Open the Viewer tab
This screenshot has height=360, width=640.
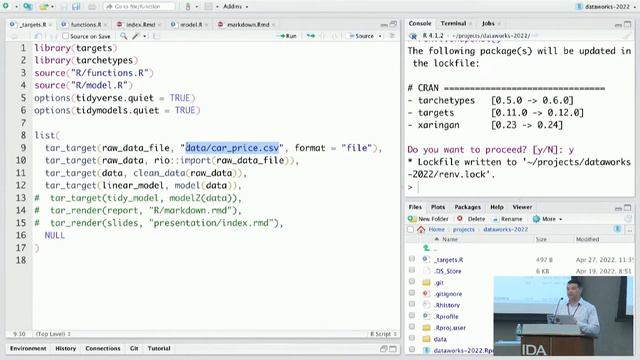(x=522, y=207)
